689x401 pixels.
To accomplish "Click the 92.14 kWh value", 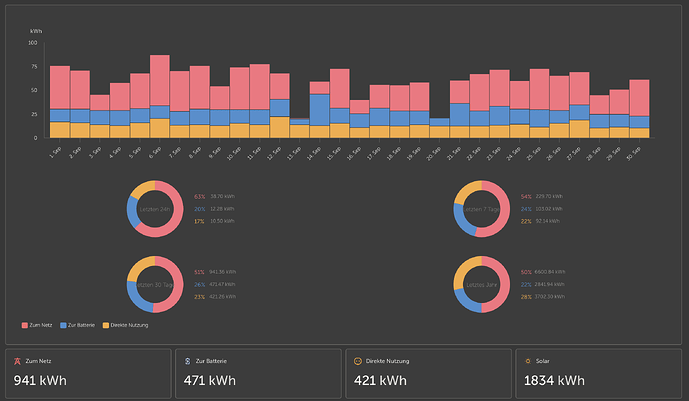I will 548,221.
